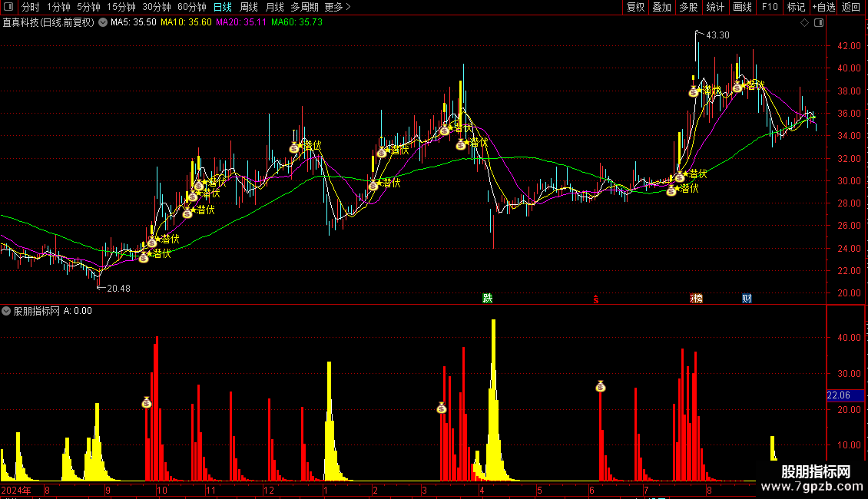Toggle the right side panel icon
This screenshot has height=499, width=868.
pyautogui.click(x=819, y=23)
